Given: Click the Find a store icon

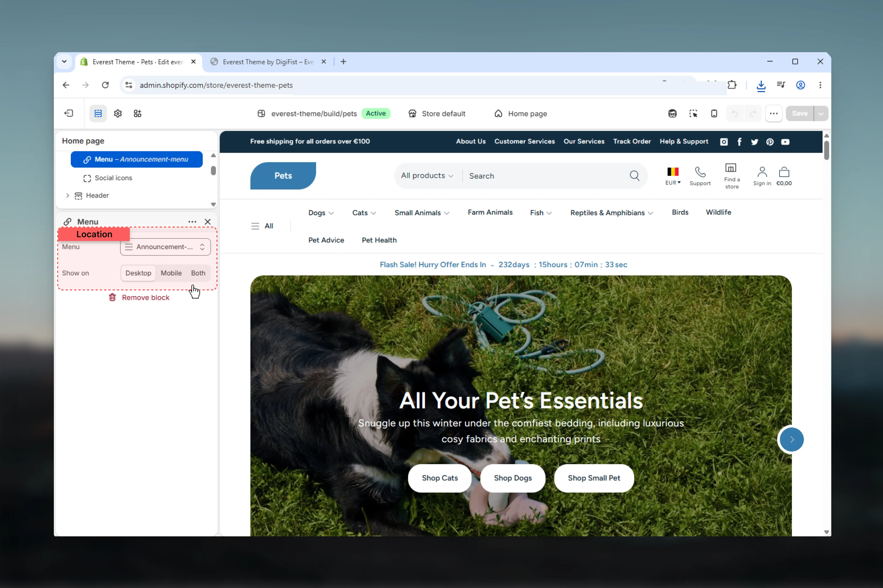Looking at the screenshot, I should [x=730, y=168].
